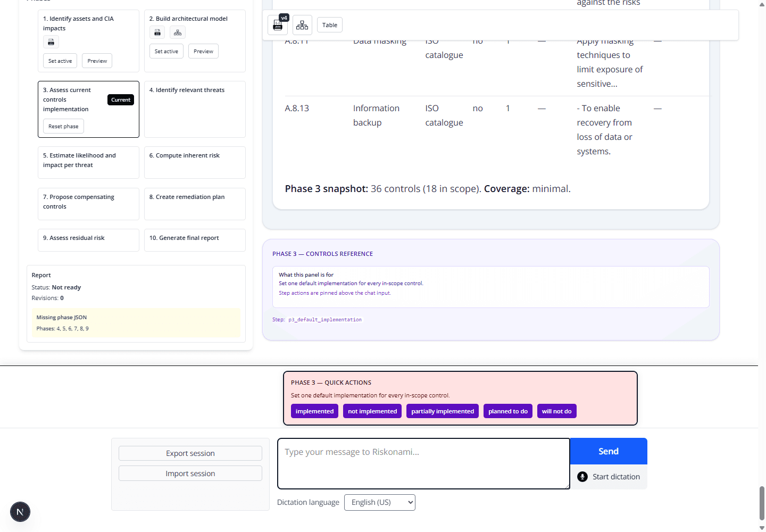Click Import session
Viewport: 766px width, 532px height.
coord(190,473)
